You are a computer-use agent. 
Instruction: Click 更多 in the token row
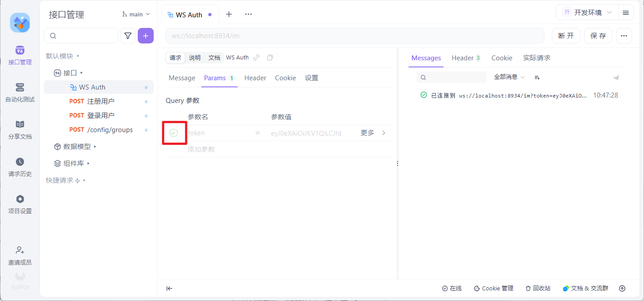pyautogui.click(x=367, y=133)
